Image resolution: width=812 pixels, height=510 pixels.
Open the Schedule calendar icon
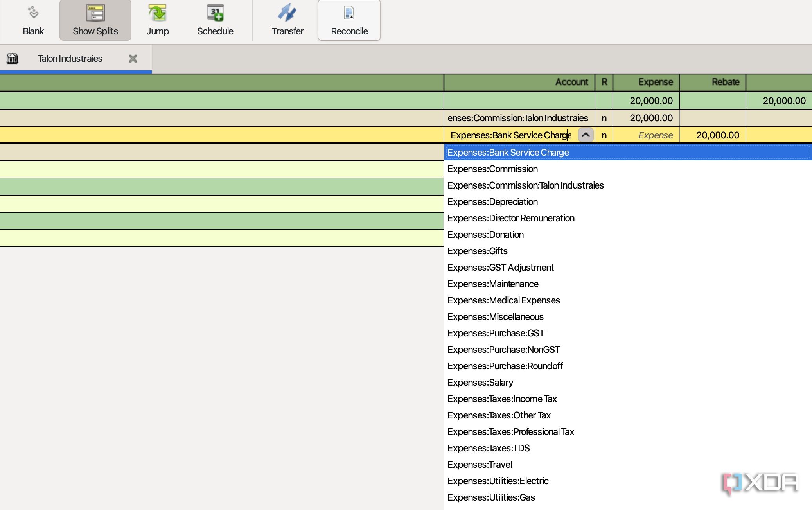coord(215,13)
